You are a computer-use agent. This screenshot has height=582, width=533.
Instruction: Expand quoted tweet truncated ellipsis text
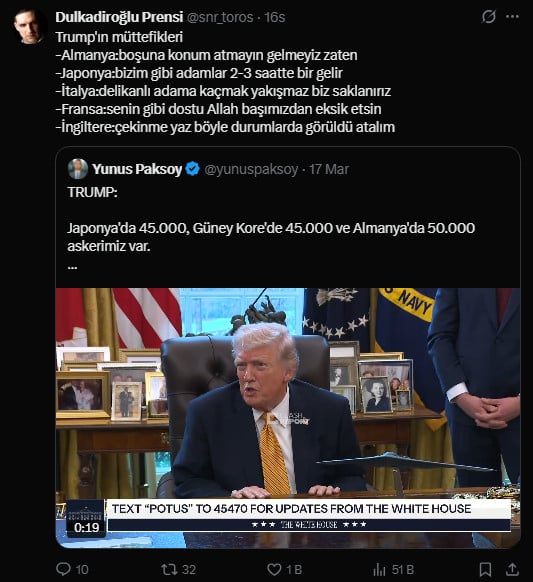click(73, 267)
